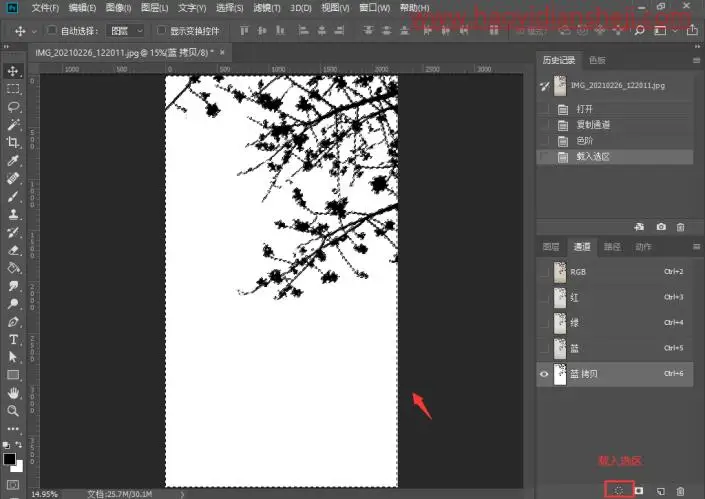Expand the collapsed toolbox double arrow
Image resolution: width=705 pixels, height=499 pixels.
(x=6, y=46)
